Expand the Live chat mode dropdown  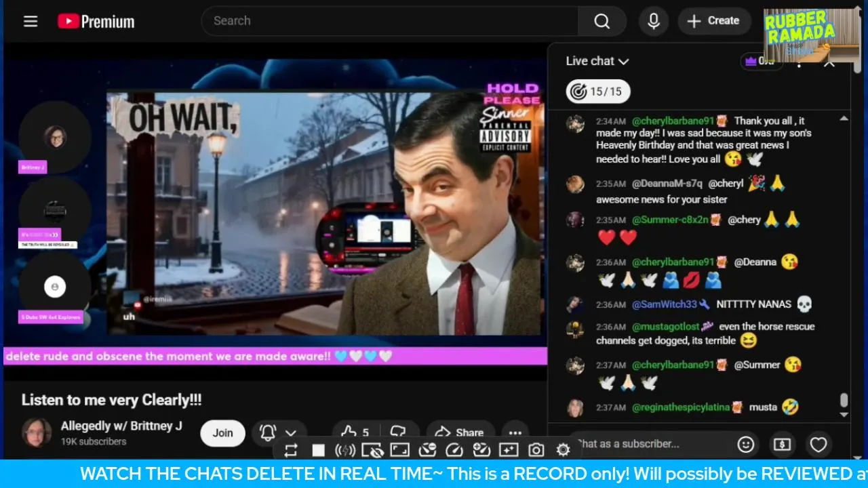click(x=597, y=61)
